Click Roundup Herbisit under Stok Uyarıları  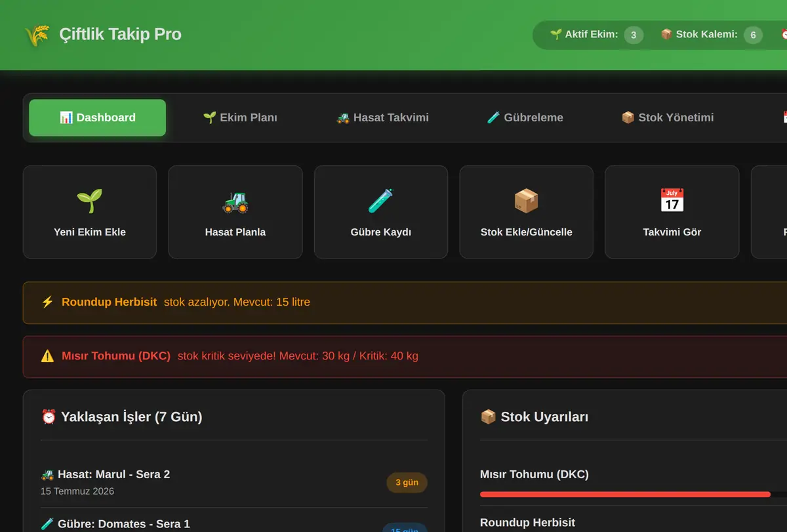(527, 523)
